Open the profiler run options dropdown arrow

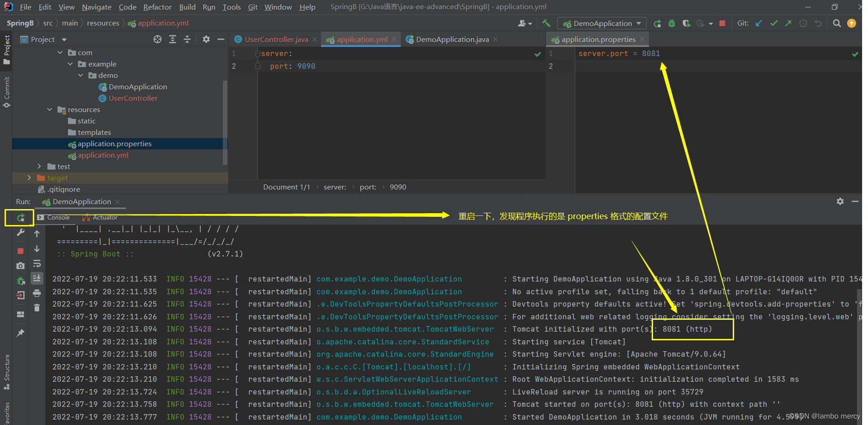[x=711, y=24]
